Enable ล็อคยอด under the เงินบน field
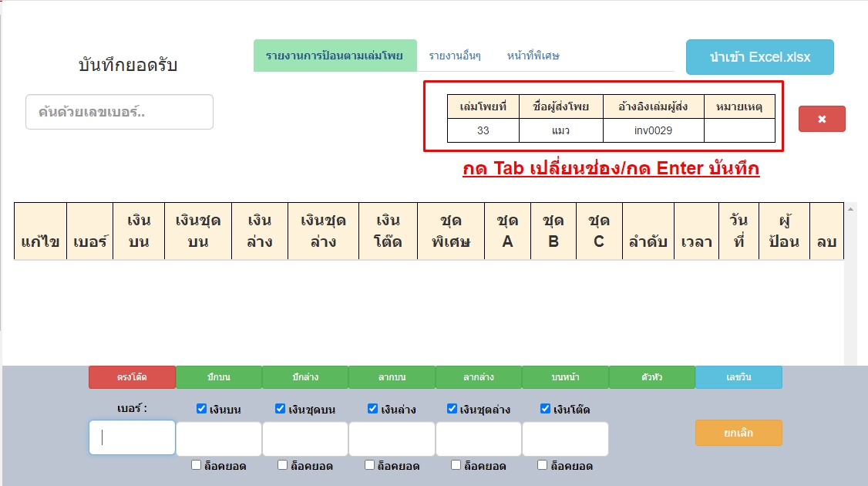 [x=197, y=465]
